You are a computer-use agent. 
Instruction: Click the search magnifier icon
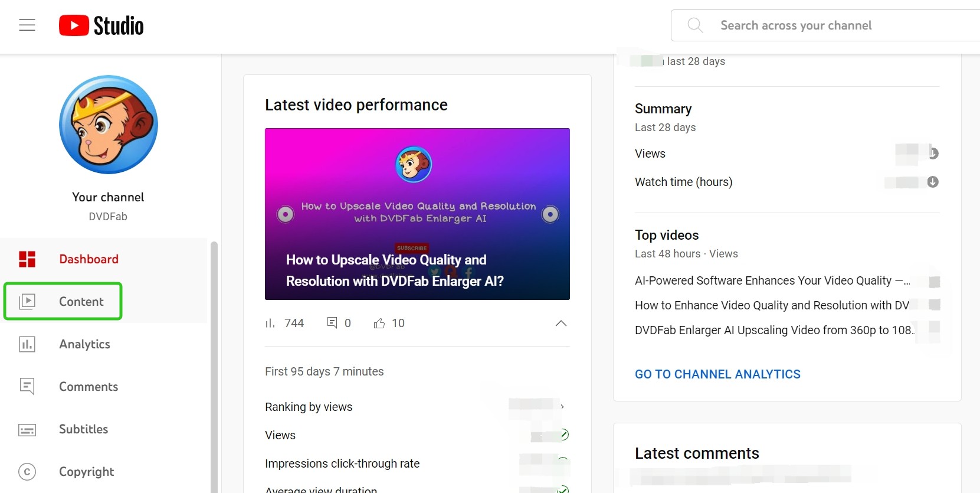[x=695, y=25]
